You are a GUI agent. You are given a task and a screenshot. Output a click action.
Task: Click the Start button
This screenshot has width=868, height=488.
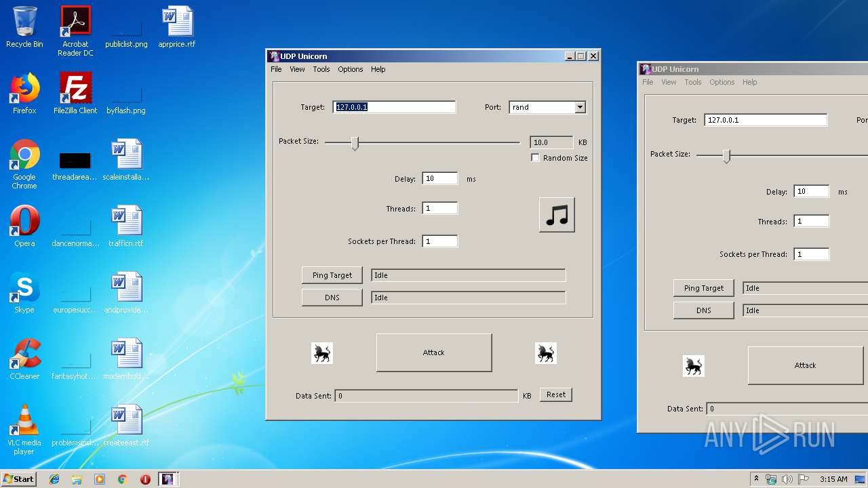(19, 479)
